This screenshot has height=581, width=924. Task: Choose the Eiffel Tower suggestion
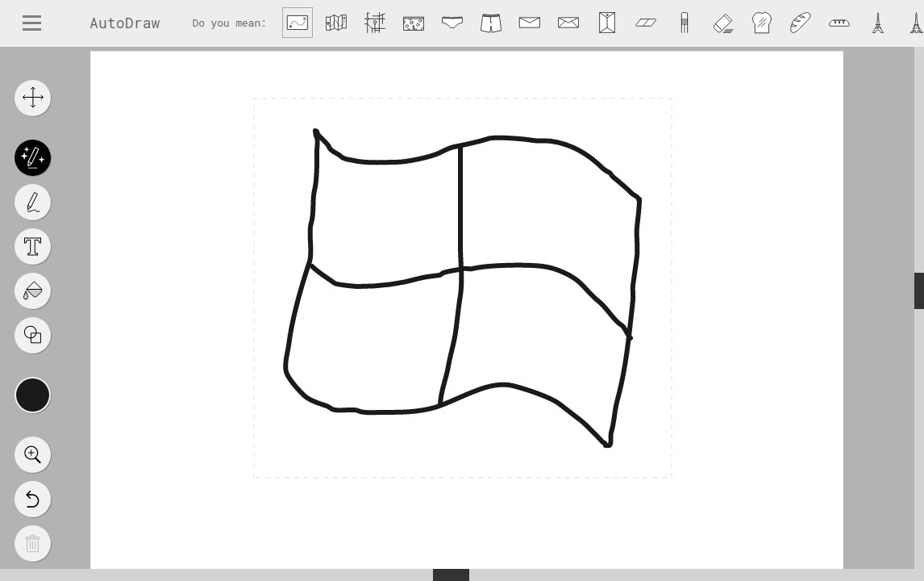coord(878,23)
